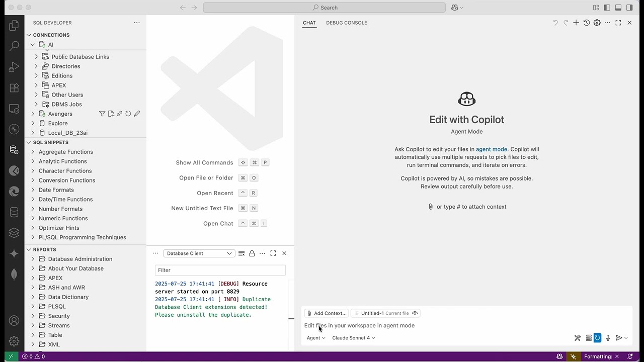
Task: Open Manage gear in activity bar
Action: pyautogui.click(x=14, y=341)
